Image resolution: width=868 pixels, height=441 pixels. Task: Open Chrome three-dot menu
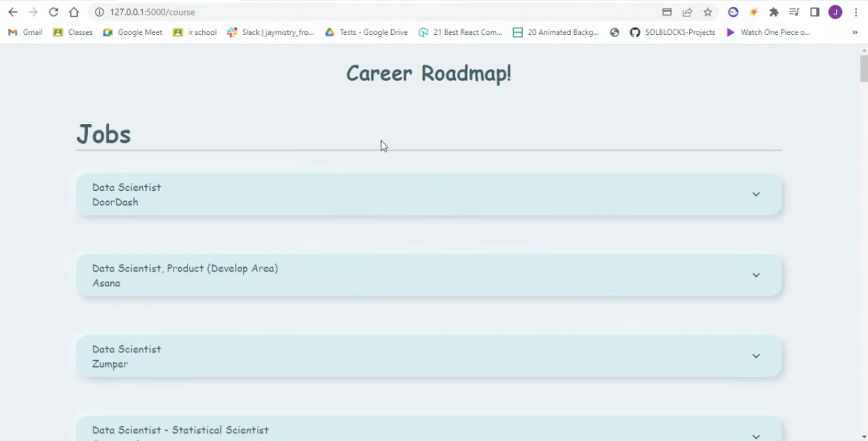[856, 12]
